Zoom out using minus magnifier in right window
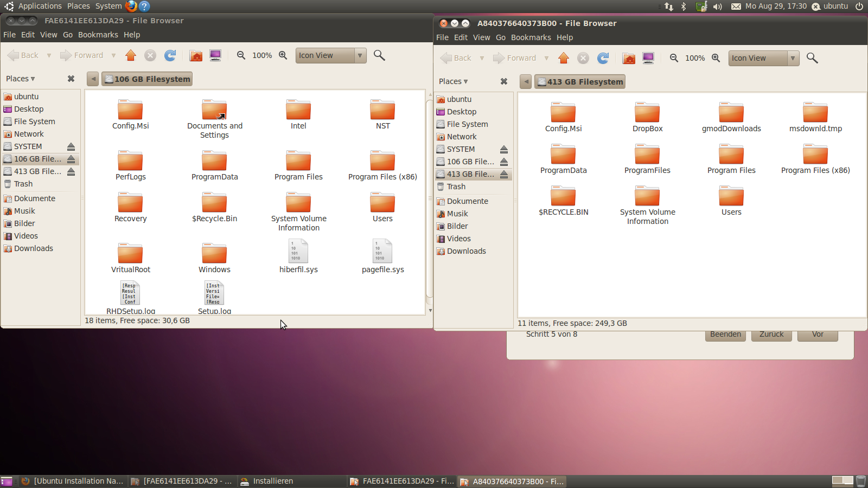The height and width of the screenshot is (488, 868). tap(674, 58)
